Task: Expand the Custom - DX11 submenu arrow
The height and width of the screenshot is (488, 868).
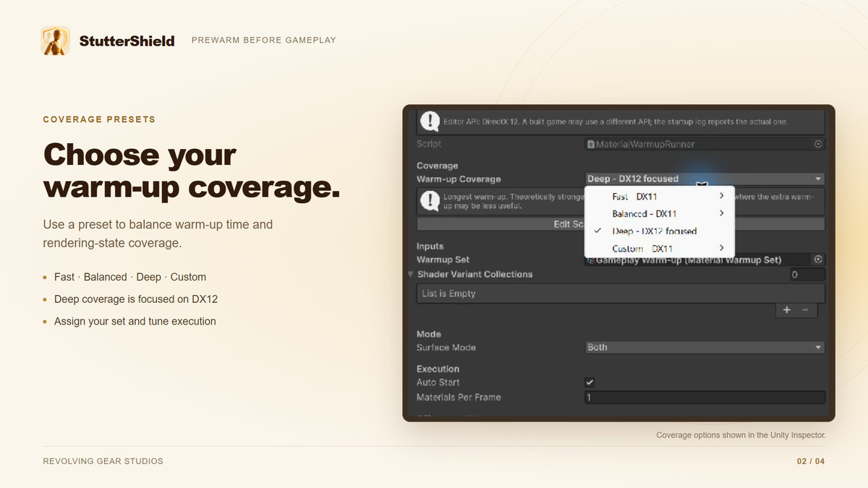Action: [x=721, y=248]
